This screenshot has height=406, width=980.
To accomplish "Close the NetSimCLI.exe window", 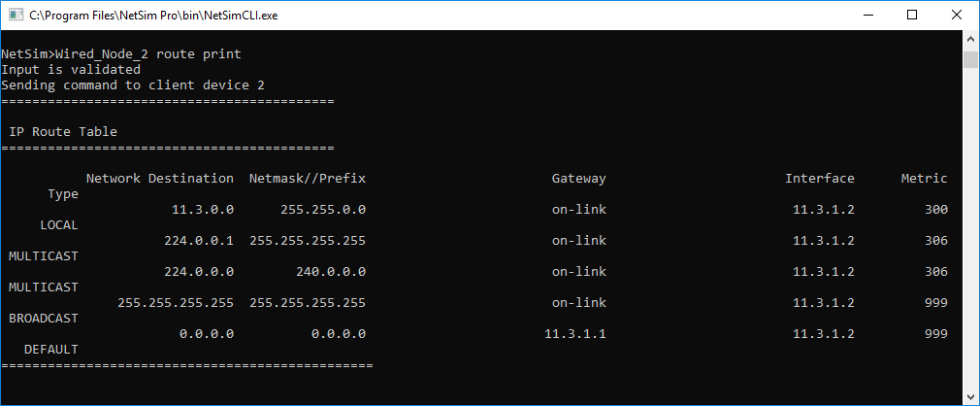I will tap(957, 15).
